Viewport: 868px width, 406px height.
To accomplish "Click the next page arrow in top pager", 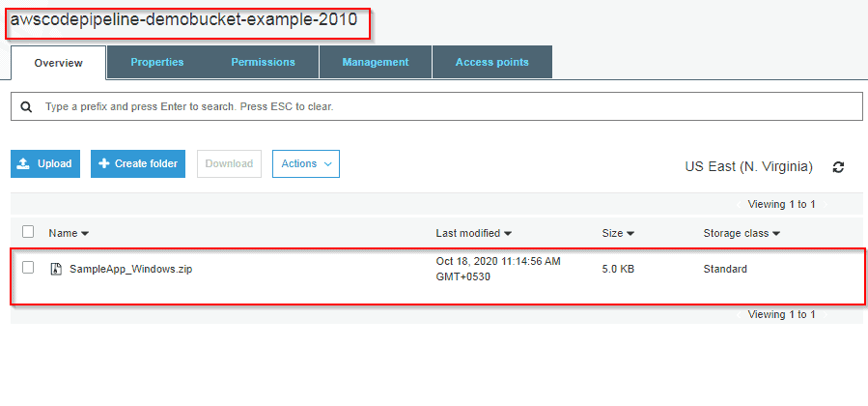I will pos(826,204).
